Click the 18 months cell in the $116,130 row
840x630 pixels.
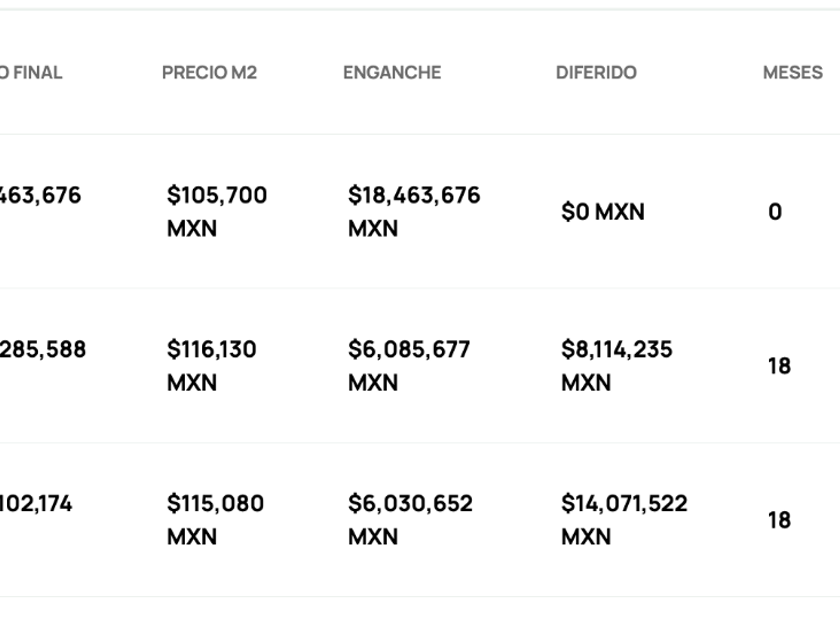click(x=779, y=366)
